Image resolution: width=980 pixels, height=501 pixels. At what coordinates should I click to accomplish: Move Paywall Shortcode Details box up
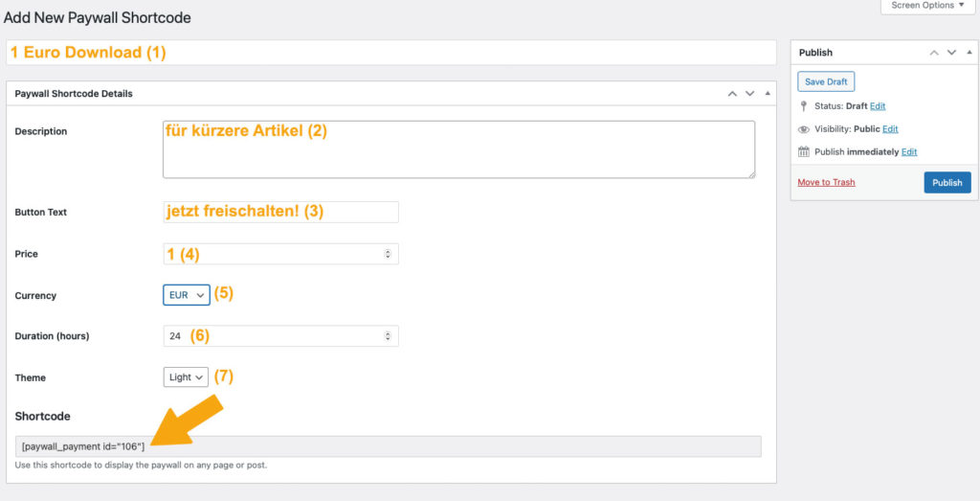coord(732,94)
